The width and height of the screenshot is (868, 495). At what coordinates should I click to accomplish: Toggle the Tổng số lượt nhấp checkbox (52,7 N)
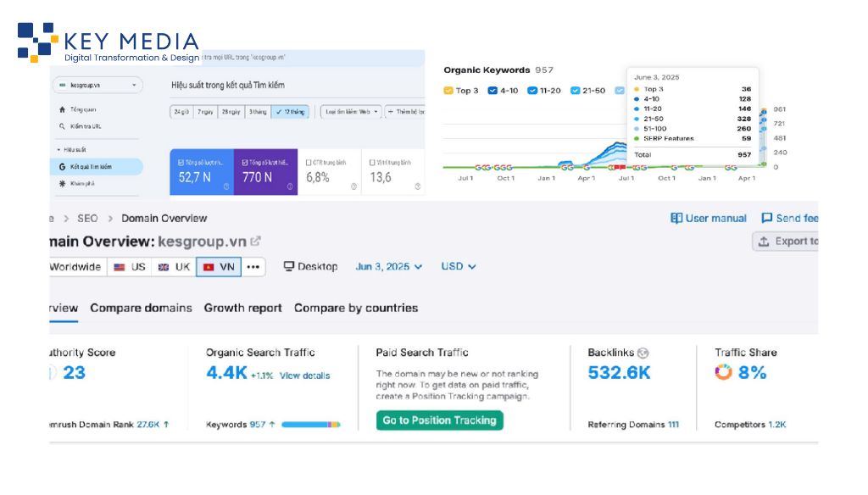click(x=181, y=163)
